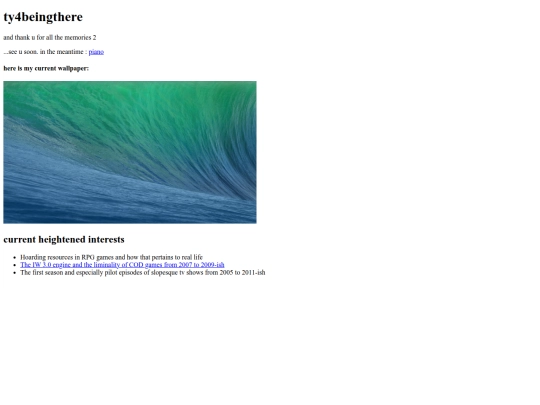Click the 'first season and especially pilot episodes' list item
The image size is (540, 405).
pyautogui.click(x=143, y=272)
